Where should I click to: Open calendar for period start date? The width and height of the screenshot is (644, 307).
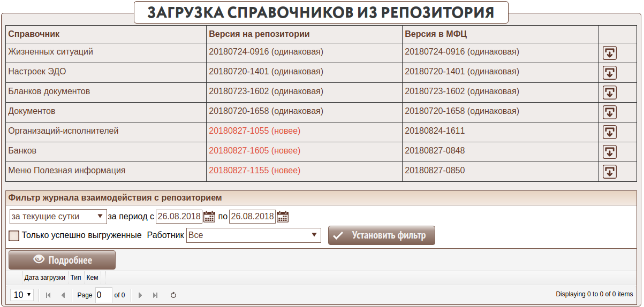point(209,217)
